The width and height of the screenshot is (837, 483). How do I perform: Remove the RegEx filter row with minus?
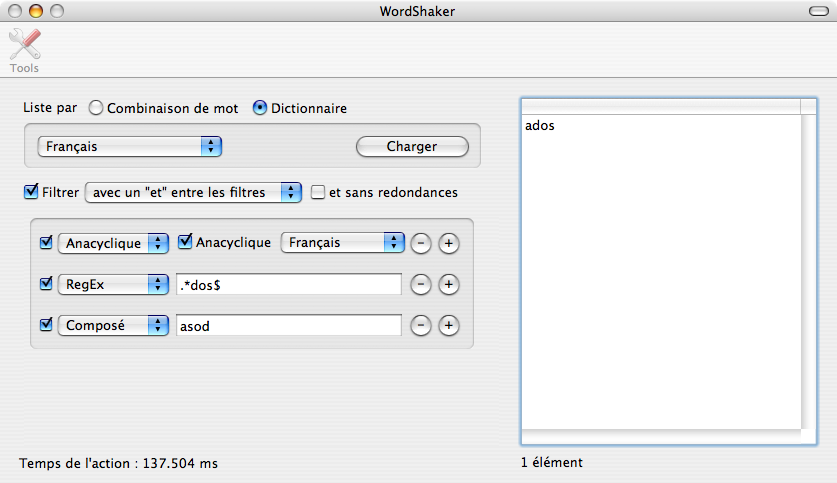point(421,284)
